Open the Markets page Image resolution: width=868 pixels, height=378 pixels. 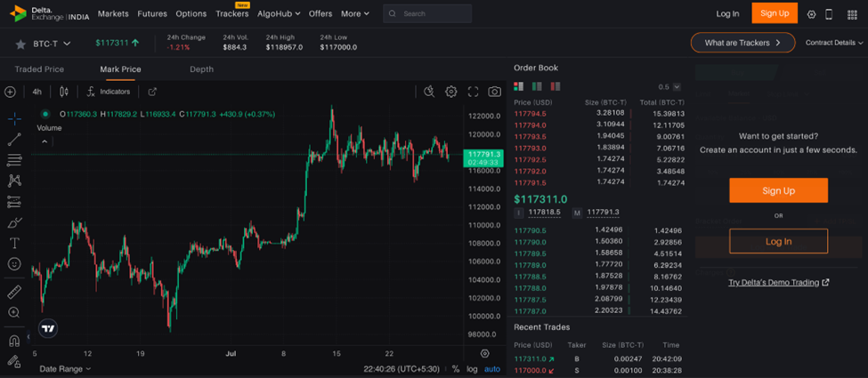tap(113, 14)
